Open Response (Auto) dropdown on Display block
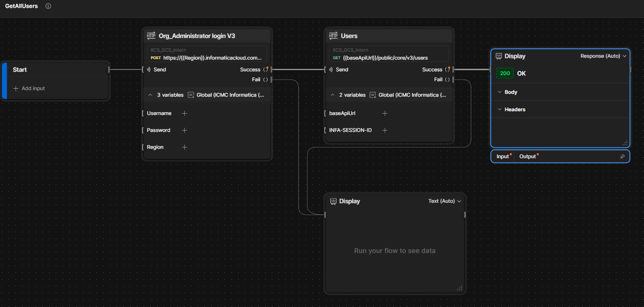The height and width of the screenshot is (307, 644). [x=603, y=56]
